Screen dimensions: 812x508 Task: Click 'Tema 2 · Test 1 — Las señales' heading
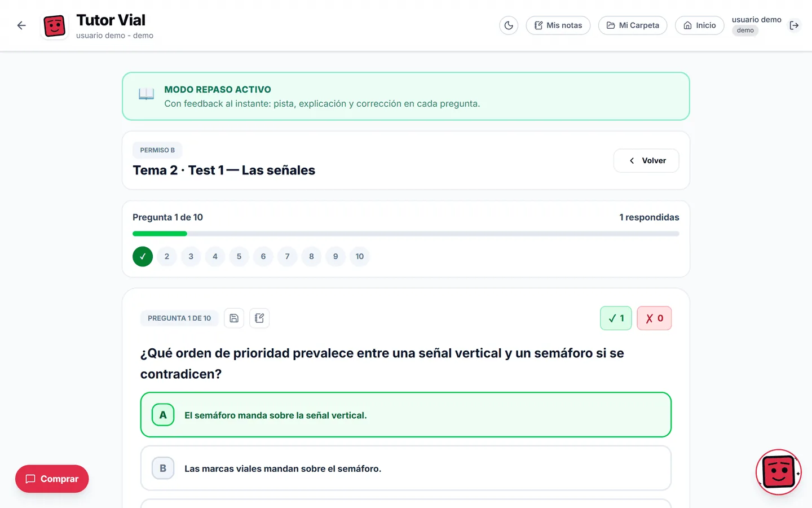224,170
